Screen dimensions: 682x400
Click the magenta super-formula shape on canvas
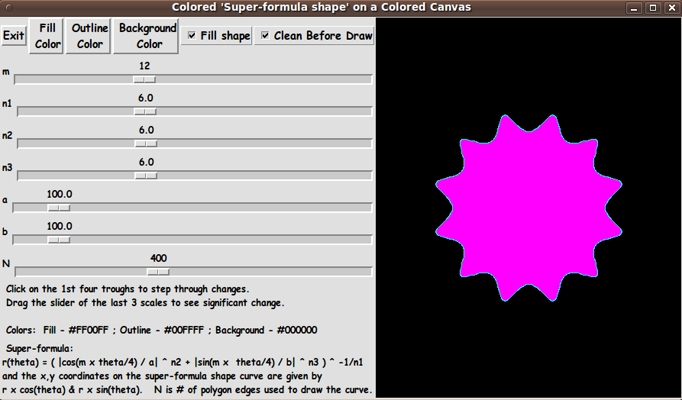point(528,208)
